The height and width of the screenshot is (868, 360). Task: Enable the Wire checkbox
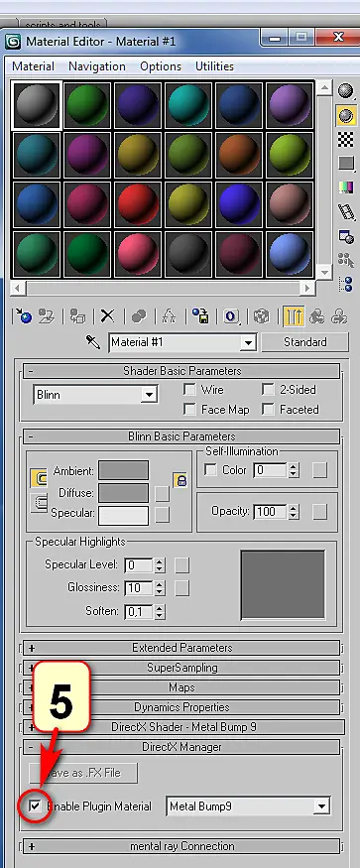click(x=189, y=390)
